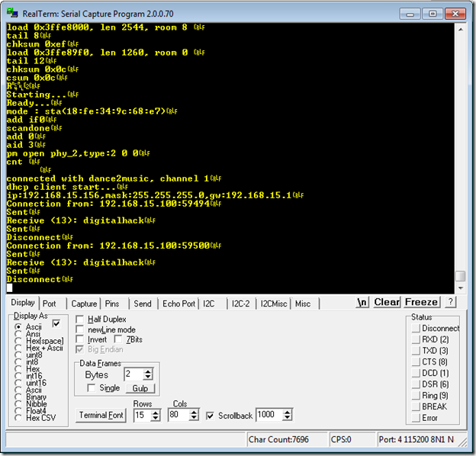Decrease the Bytes value with down arrow
The image size is (476, 456).
[x=148, y=377]
